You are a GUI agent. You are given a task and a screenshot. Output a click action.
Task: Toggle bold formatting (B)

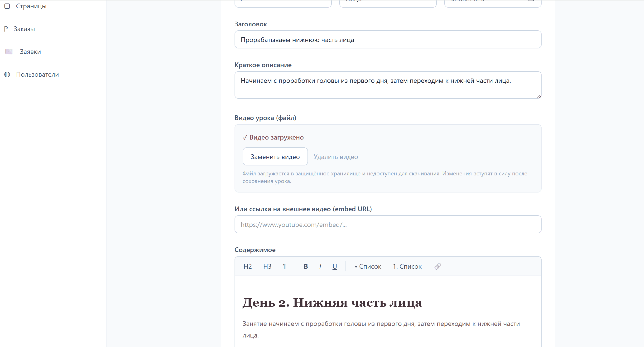coord(306,266)
